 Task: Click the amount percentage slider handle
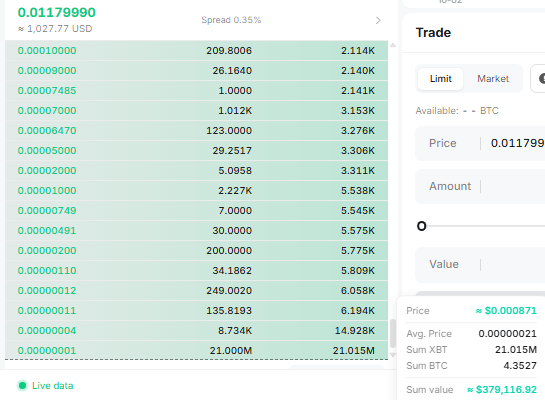(x=421, y=226)
